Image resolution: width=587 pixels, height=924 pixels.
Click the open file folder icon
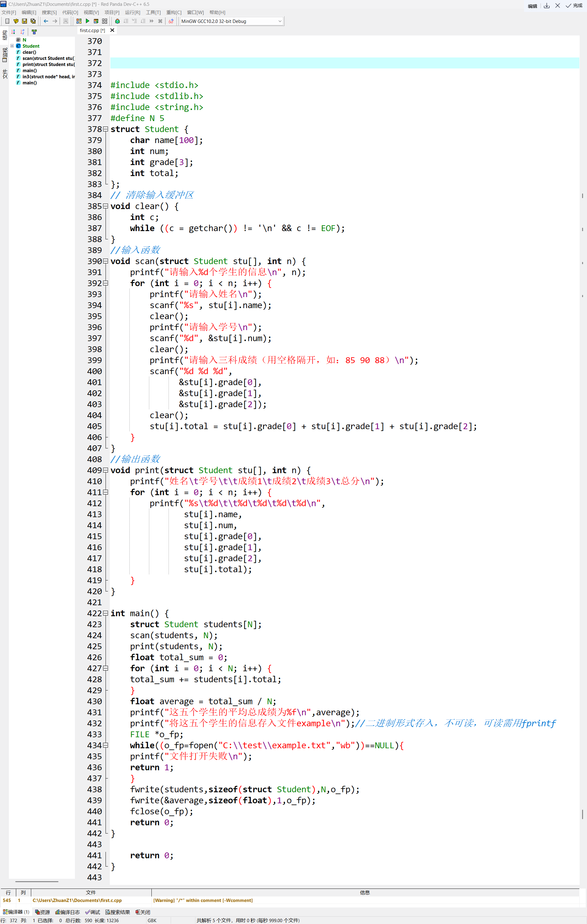click(x=16, y=21)
